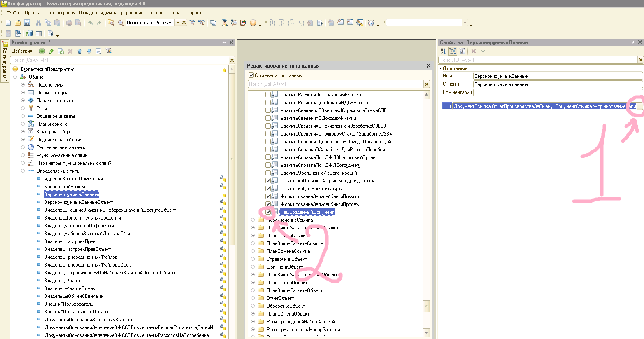Click the ellipsis button in Тип field
The height and width of the screenshot is (339, 644).
[x=640, y=106]
